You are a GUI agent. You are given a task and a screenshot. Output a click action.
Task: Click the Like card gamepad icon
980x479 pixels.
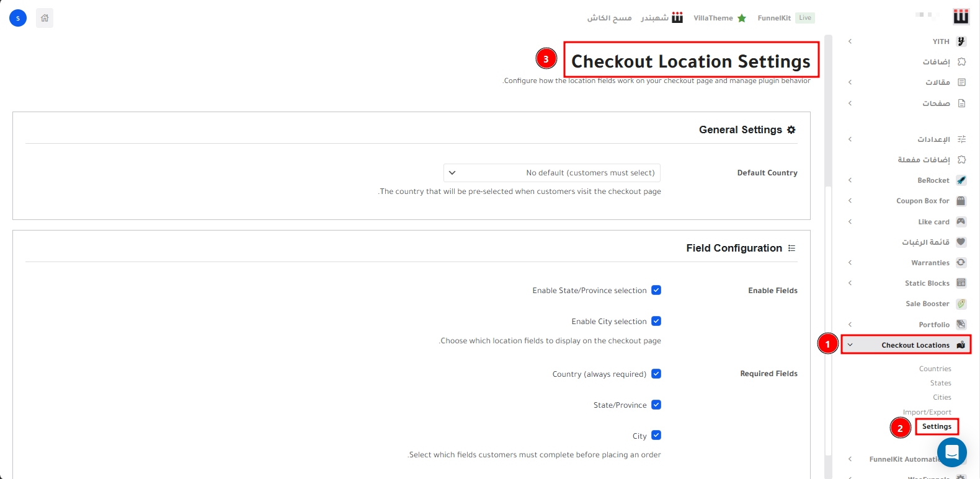pyautogui.click(x=961, y=222)
